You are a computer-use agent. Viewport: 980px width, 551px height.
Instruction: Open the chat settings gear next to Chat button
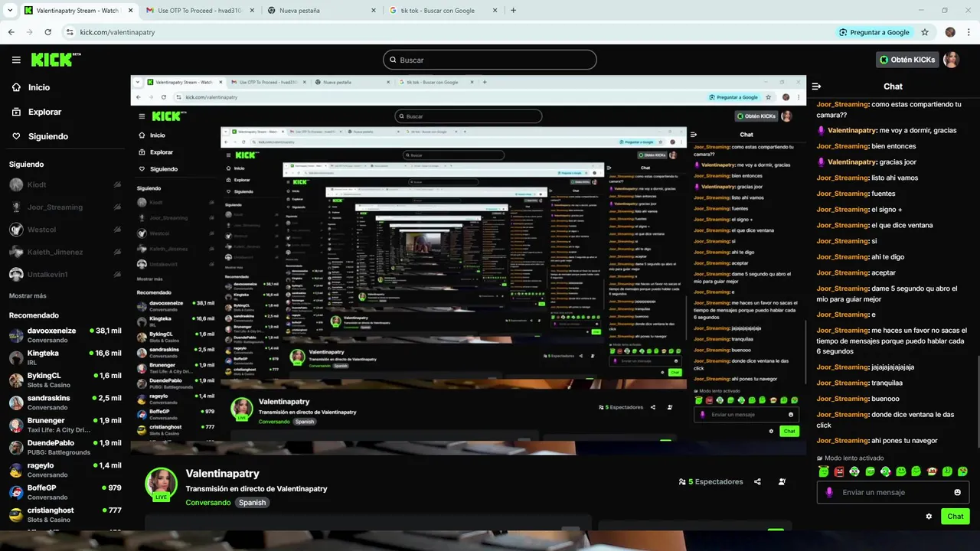click(x=929, y=517)
